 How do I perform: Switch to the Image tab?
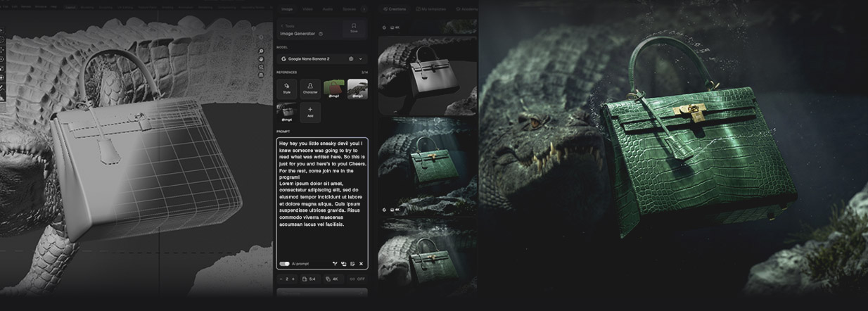click(287, 9)
